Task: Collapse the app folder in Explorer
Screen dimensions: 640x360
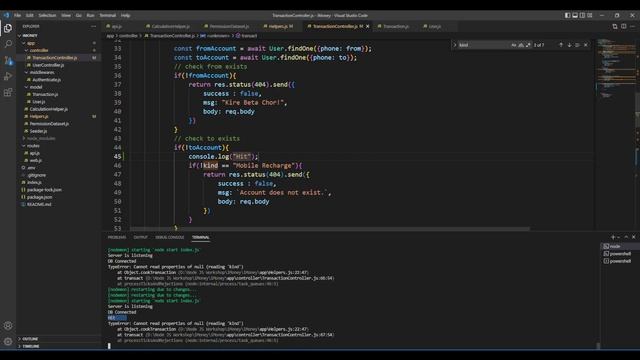Action: click(31, 43)
